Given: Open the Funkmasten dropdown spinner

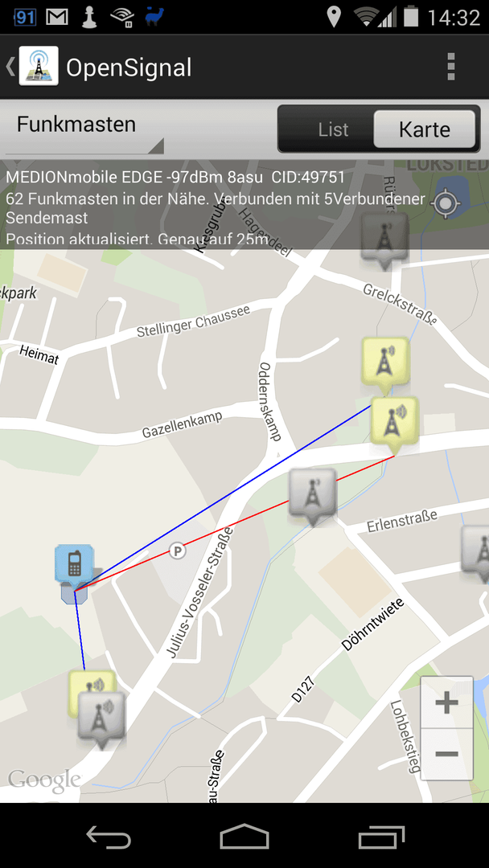Looking at the screenshot, I should click(84, 129).
